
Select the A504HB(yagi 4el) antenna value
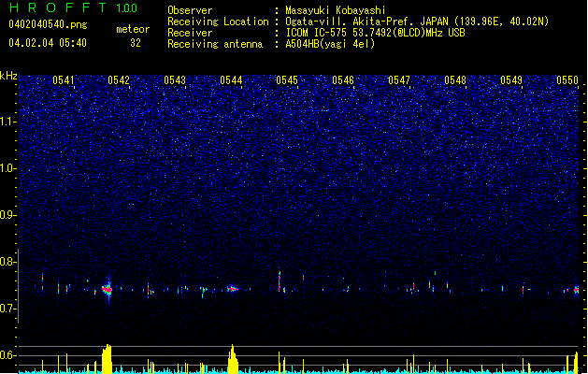pos(330,44)
